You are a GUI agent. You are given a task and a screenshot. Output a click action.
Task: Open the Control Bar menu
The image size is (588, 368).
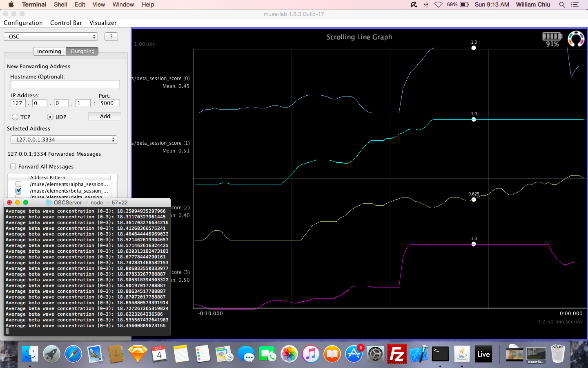66,23
